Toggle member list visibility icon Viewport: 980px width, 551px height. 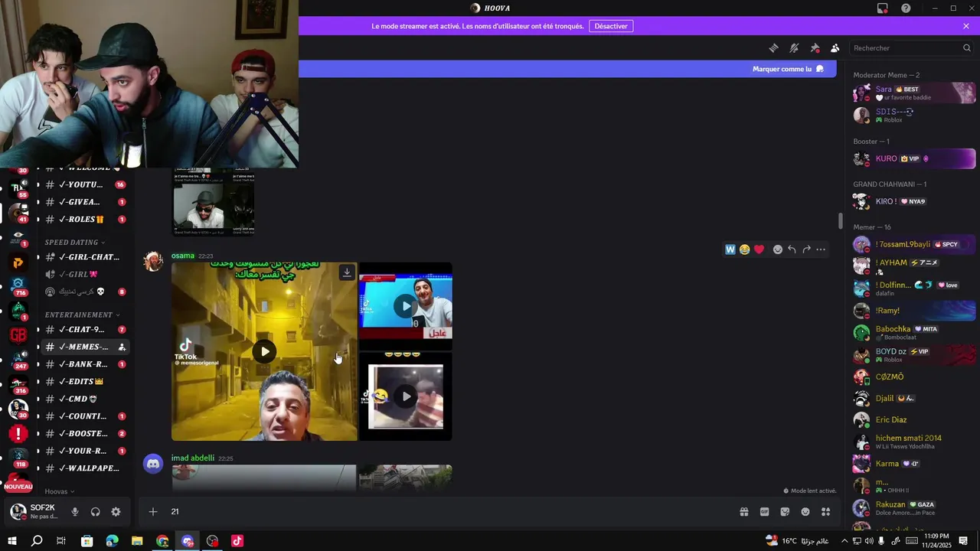[x=835, y=48]
